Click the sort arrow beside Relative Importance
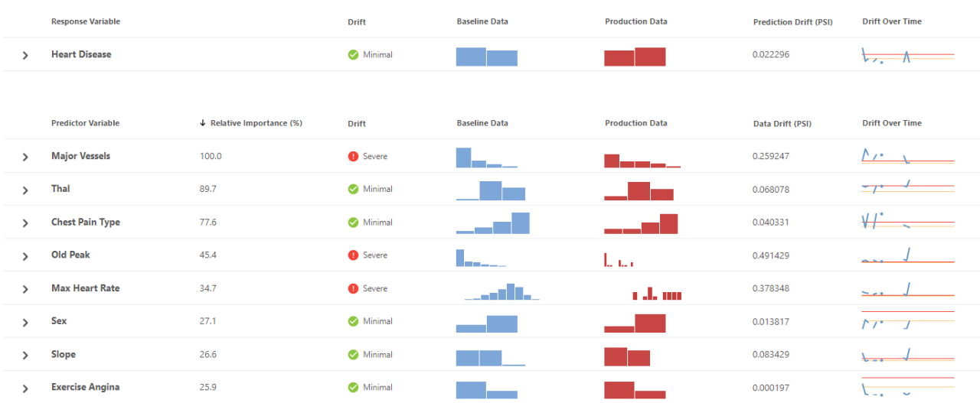This screenshot has height=403, width=980. pos(203,123)
